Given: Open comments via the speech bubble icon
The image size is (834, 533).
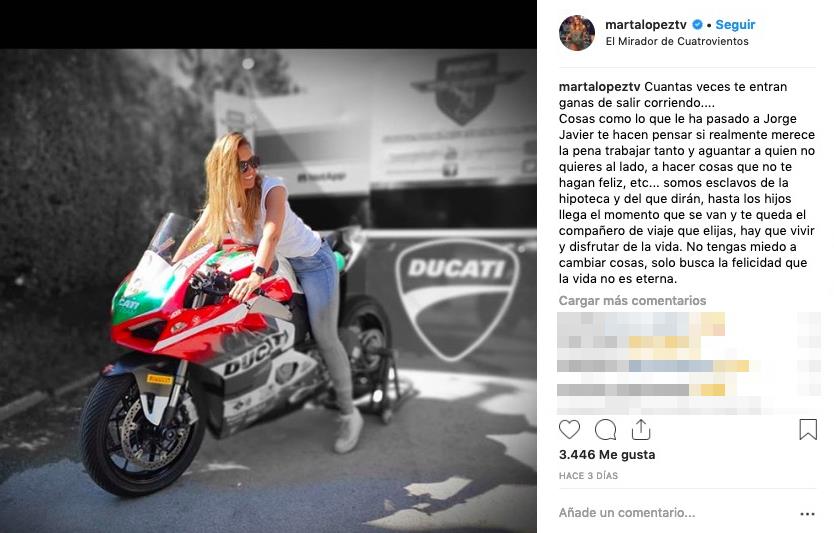Looking at the screenshot, I should click(x=605, y=429).
